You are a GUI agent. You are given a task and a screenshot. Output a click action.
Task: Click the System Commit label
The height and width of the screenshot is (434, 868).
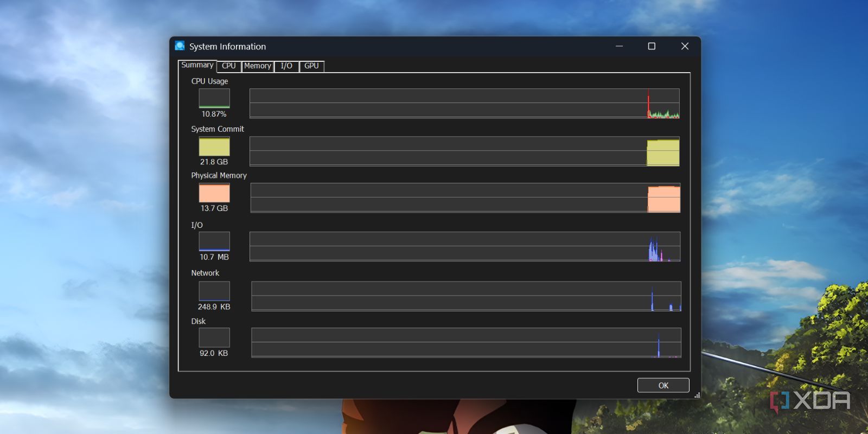click(218, 129)
